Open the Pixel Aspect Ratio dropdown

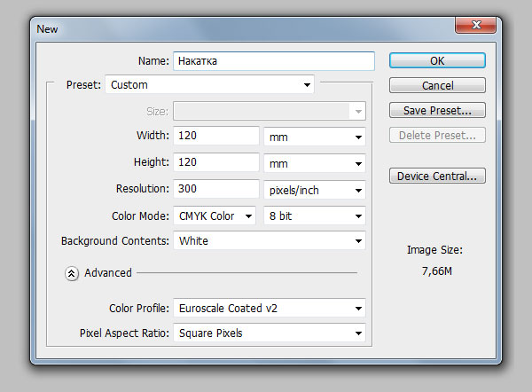pos(270,333)
